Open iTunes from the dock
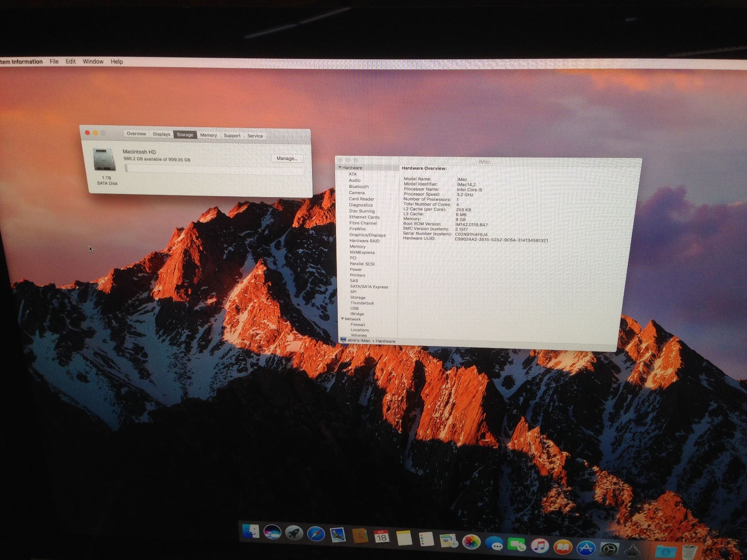Image resolution: width=747 pixels, height=560 pixels. point(539,545)
